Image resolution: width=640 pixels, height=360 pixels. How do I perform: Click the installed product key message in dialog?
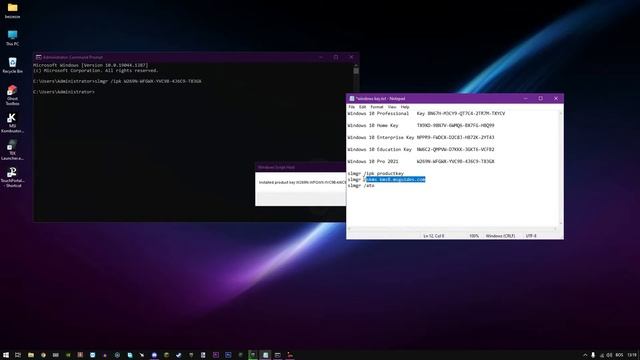coord(302,182)
